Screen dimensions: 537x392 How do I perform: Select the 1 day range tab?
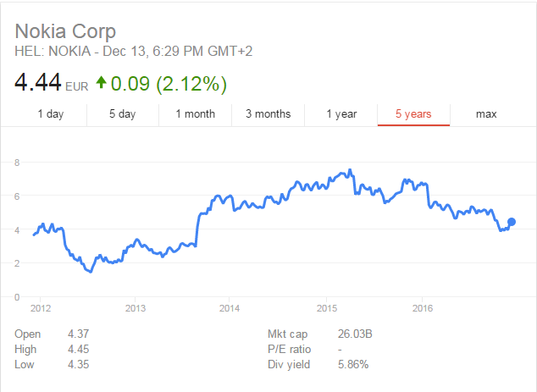click(51, 113)
